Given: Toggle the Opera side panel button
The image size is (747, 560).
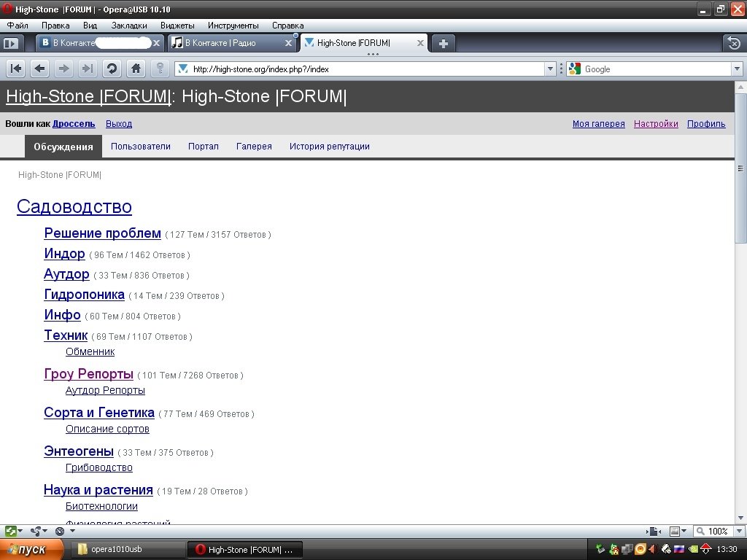Looking at the screenshot, I should pyautogui.click(x=10, y=43).
